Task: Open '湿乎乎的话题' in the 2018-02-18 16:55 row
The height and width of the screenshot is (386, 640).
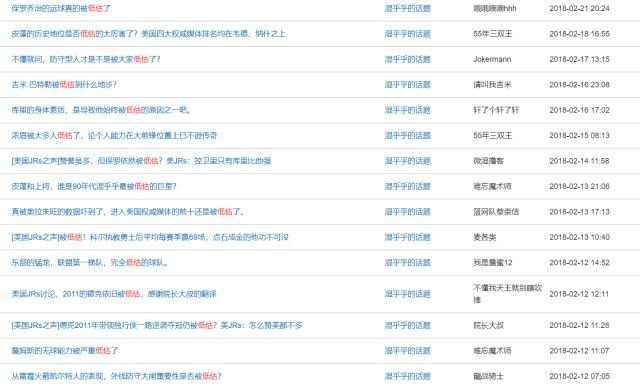Action: coord(407,33)
